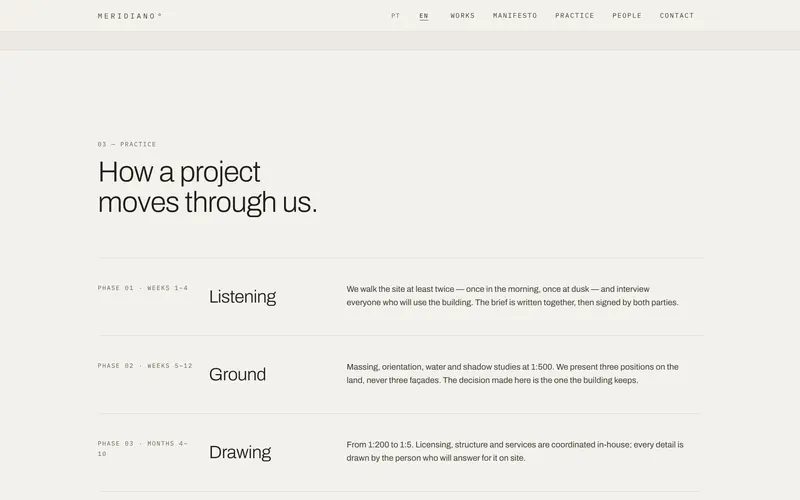This screenshot has height=500, width=800.
Task: Navigate to the People page
Action: tap(627, 16)
